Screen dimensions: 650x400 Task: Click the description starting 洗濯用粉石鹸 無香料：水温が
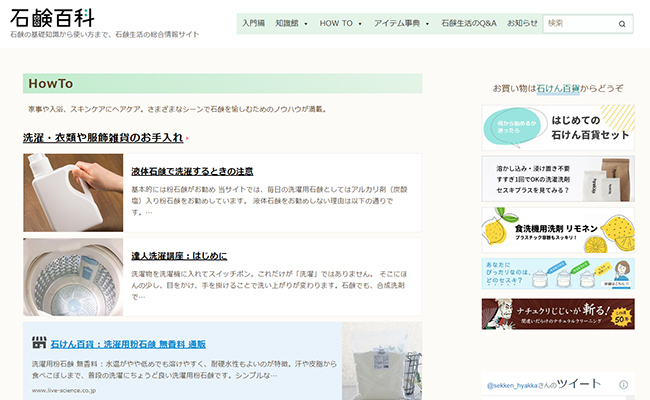click(x=184, y=369)
